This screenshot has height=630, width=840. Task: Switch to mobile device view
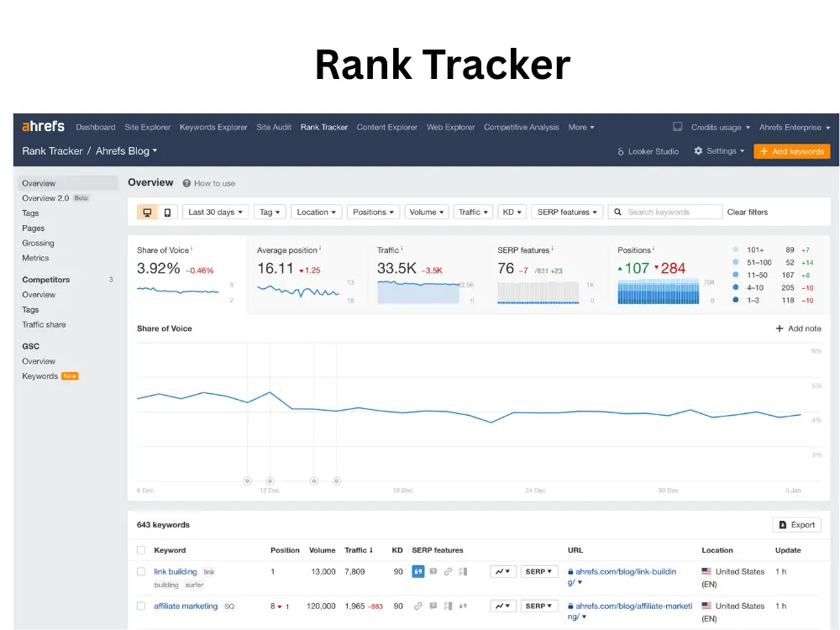167,213
